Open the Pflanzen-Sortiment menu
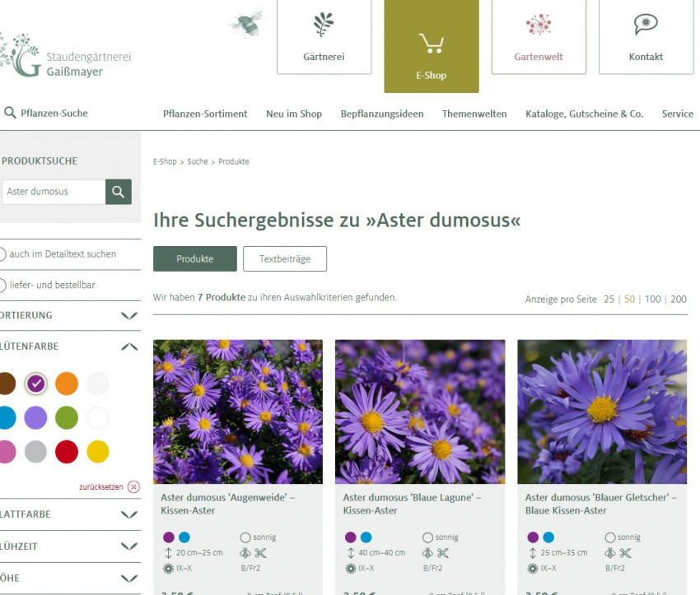This screenshot has height=595, width=700. [x=205, y=114]
